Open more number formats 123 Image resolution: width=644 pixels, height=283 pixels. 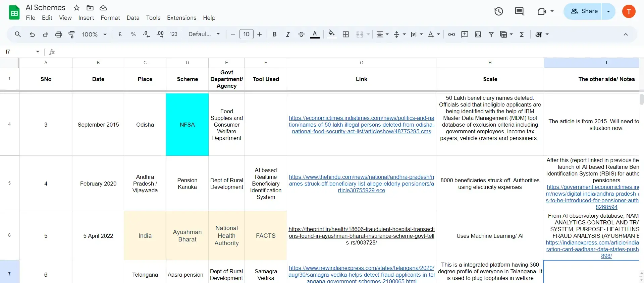(x=173, y=34)
